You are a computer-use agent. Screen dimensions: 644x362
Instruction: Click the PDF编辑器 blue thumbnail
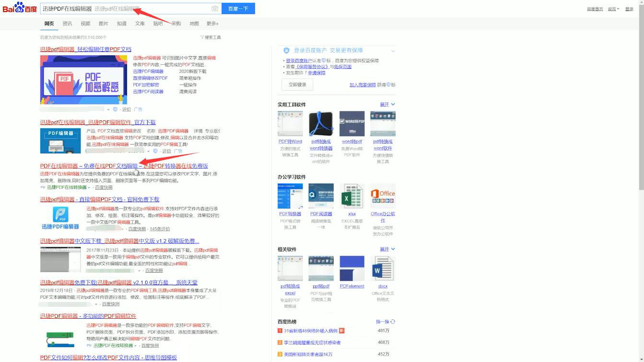tap(60, 141)
